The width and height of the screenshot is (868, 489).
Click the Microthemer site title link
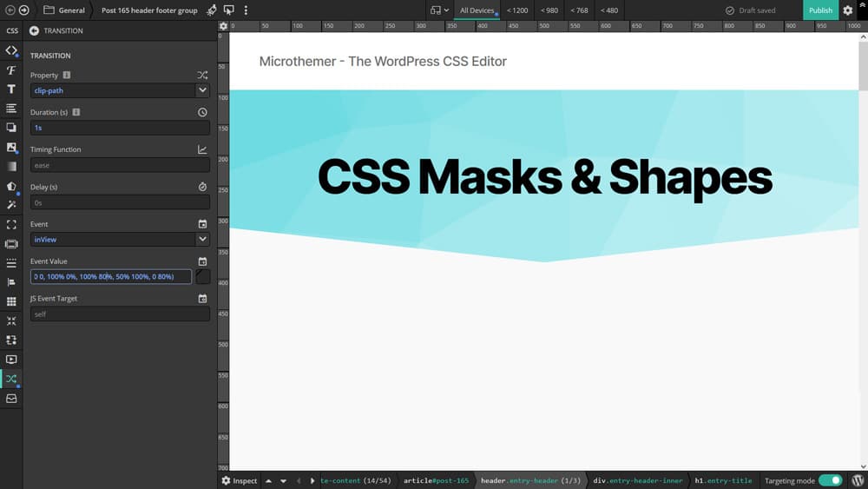coord(383,62)
